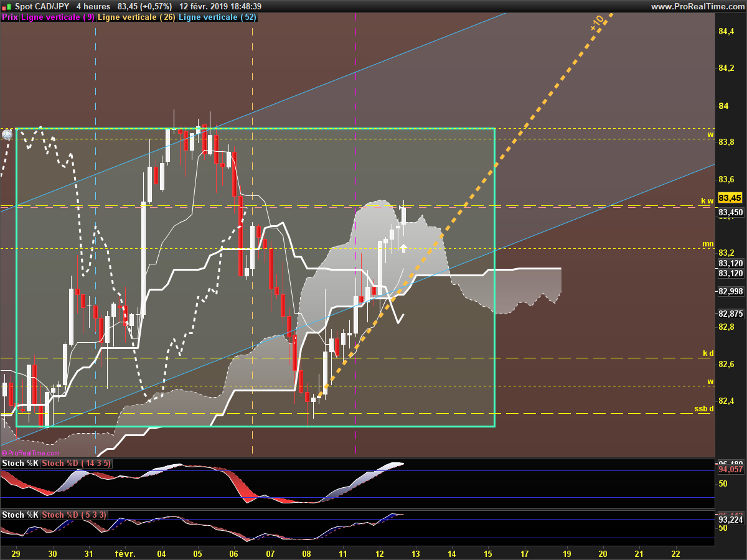Open the www.ProRealTime.com link
747x560 pixels.
tap(697, 6)
